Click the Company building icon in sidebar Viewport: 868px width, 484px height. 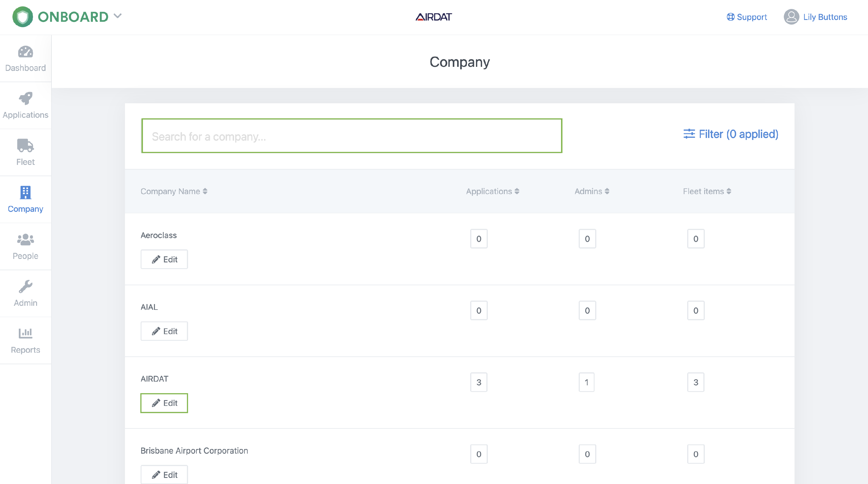pyautogui.click(x=25, y=193)
